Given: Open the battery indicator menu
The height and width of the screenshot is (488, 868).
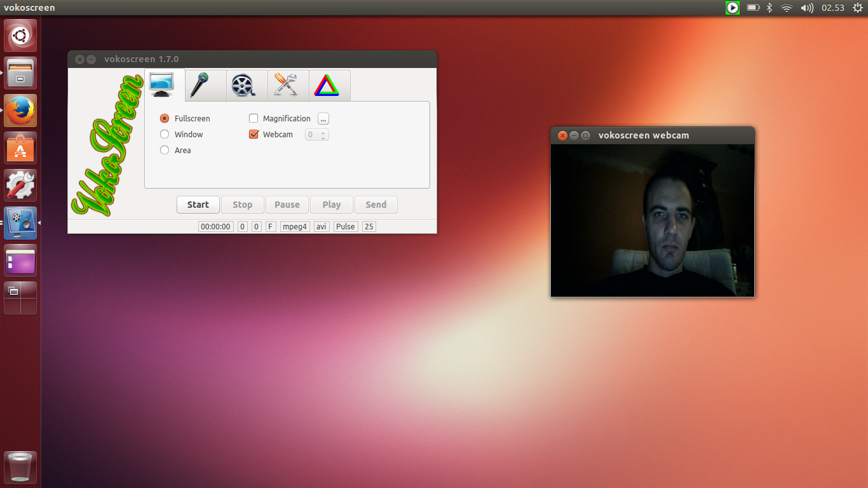Looking at the screenshot, I should 753,8.
